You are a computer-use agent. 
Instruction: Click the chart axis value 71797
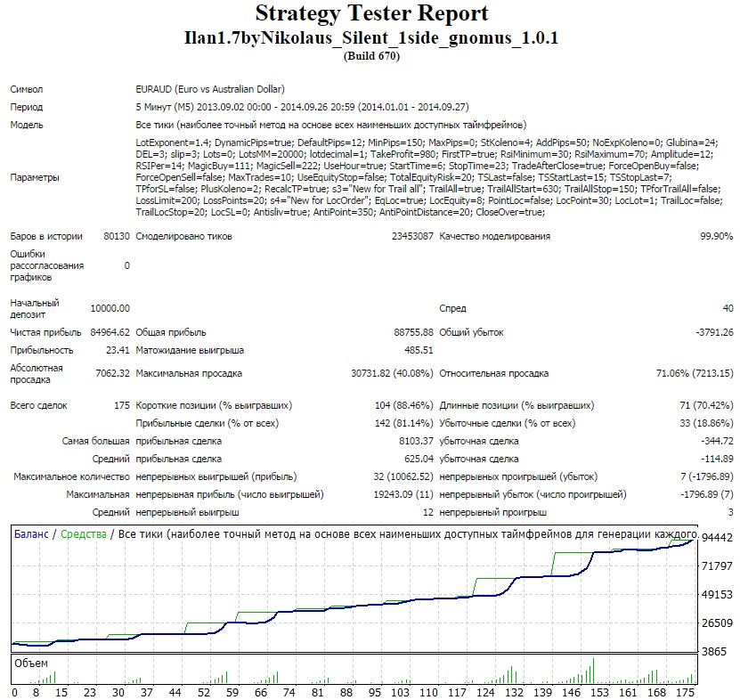[718, 566]
